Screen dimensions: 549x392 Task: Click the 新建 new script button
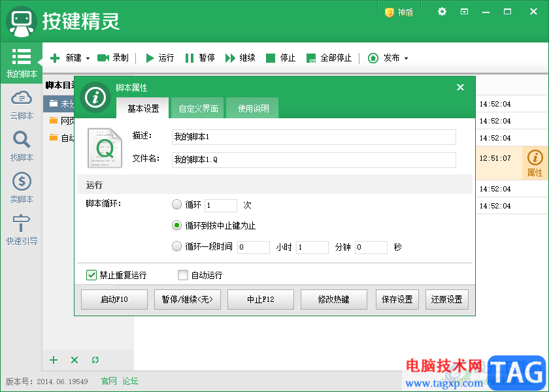[66, 57]
